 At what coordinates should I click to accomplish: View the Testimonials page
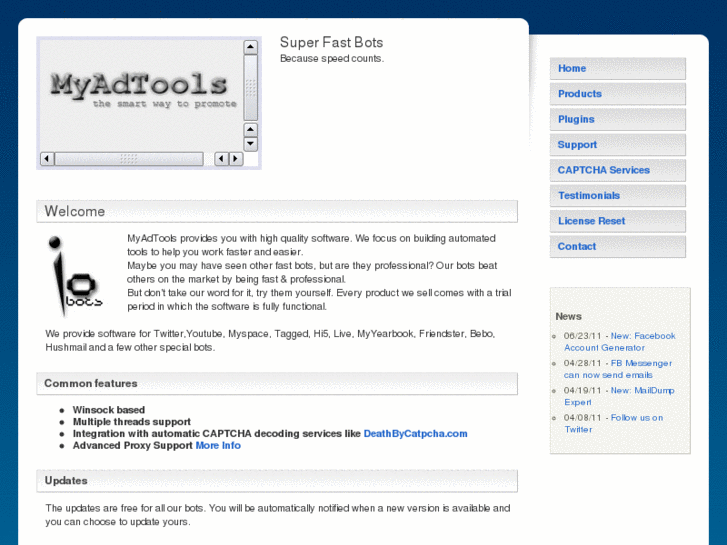coord(618,196)
